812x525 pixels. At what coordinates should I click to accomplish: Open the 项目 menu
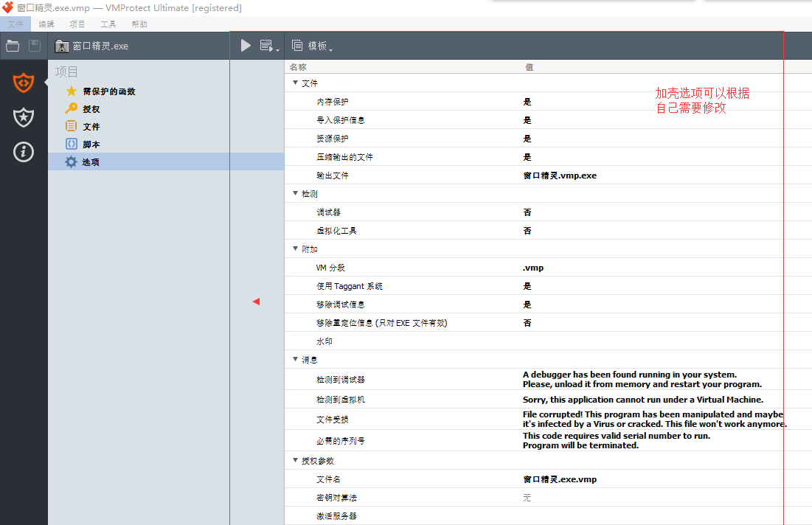(x=77, y=24)
